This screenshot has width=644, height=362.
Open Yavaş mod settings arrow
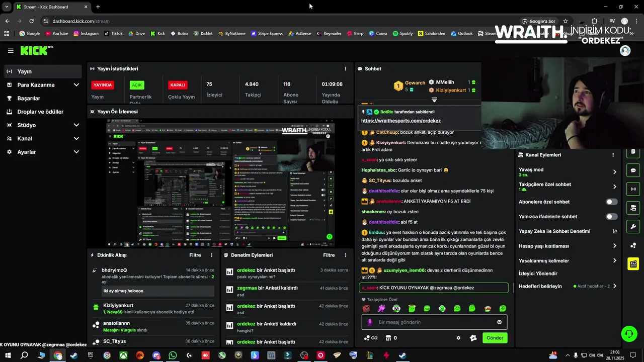pyautogui.click(x=614, y=172)
